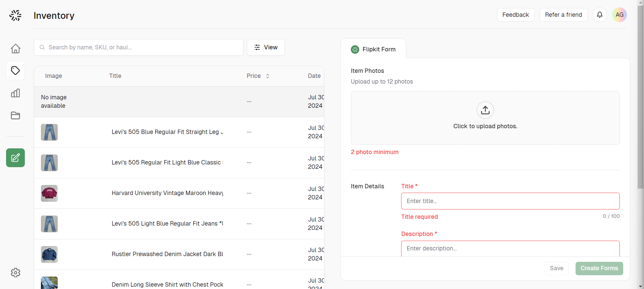
Task: Click the photo upload drop area
Action: coord(485,118)
